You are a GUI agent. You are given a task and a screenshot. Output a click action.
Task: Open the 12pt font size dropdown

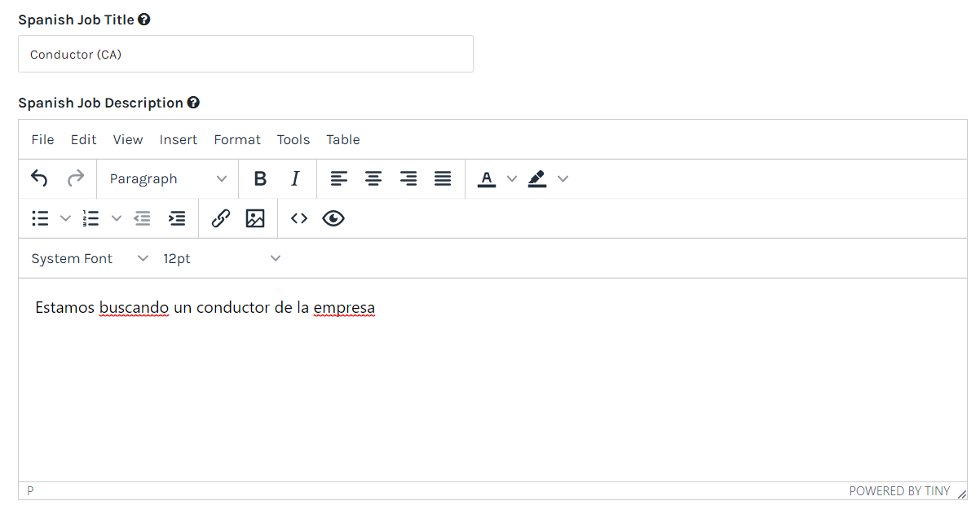click(x=222, y=258)
